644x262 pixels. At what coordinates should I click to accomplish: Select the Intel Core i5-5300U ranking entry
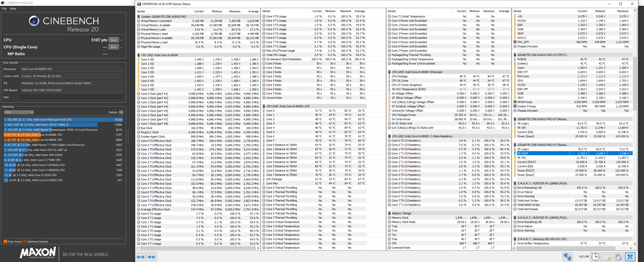(x=63, y=180)
